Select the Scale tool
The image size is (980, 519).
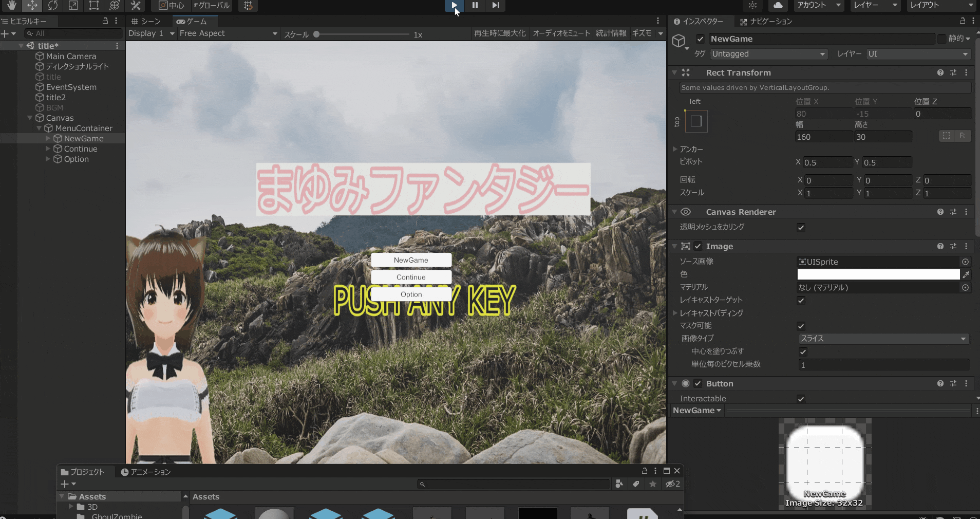tap(73, 5)
